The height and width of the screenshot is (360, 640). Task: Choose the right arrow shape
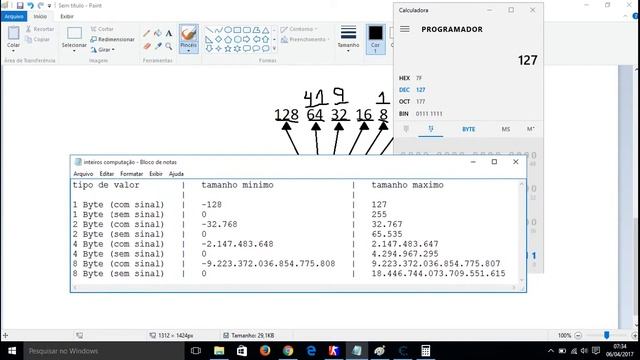pos(247,39)
